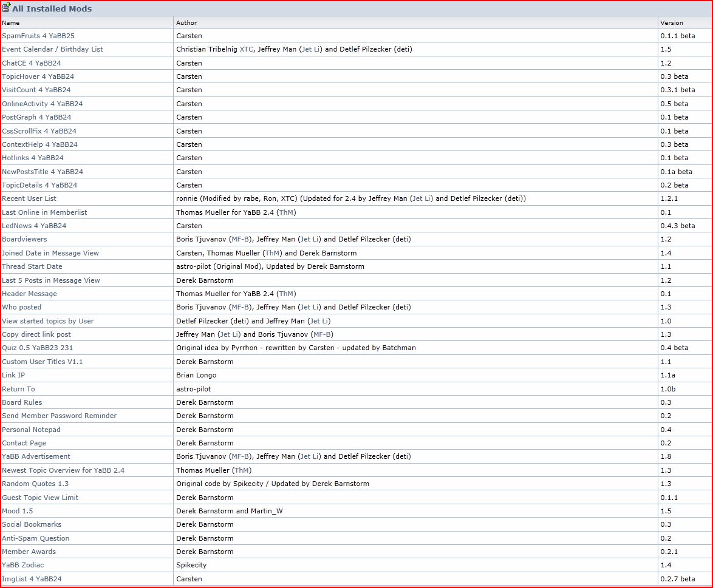Image resolution: width=713 pixels, height=588 pixels.
Task: Select the ChatCE 4 YaBB24 mod link
Action: tap(31, 63)
